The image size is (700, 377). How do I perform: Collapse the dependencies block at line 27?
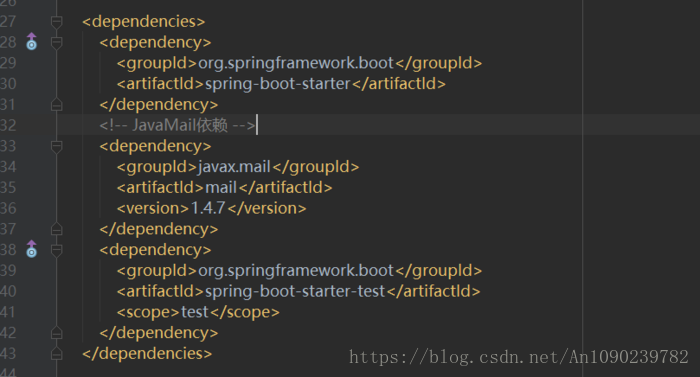coord(56,21)
